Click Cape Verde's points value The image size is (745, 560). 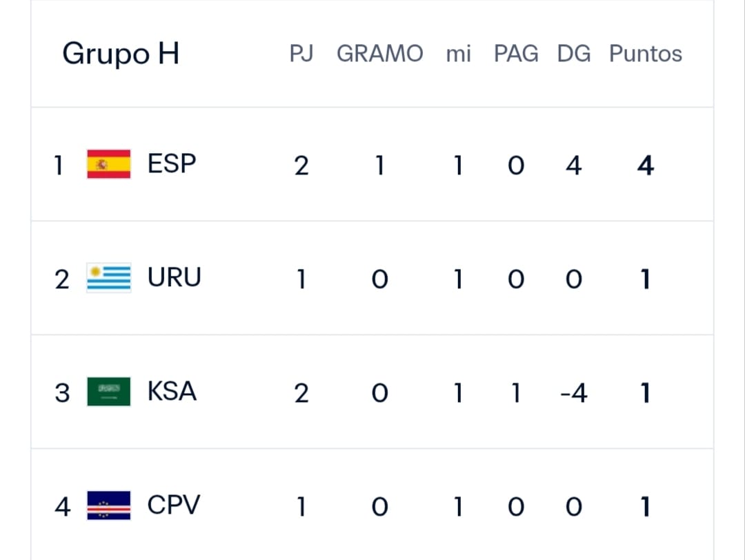pos(645,507)
